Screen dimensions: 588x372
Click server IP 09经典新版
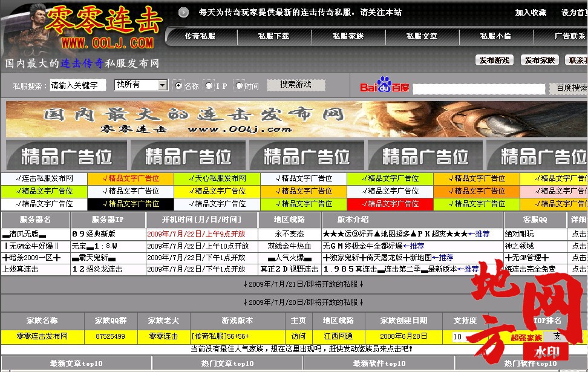point(94,234)
